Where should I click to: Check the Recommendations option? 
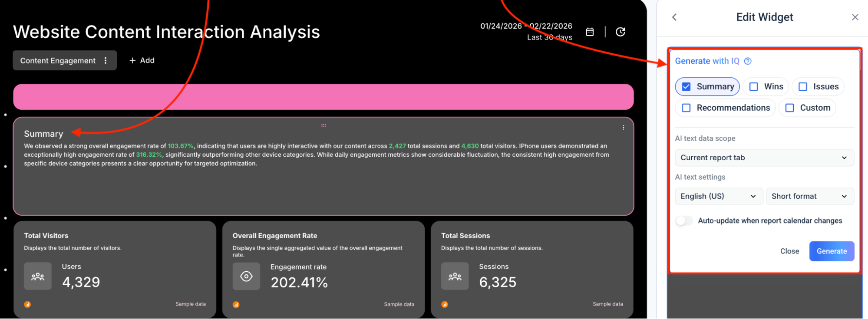click(x=686, y=108)
